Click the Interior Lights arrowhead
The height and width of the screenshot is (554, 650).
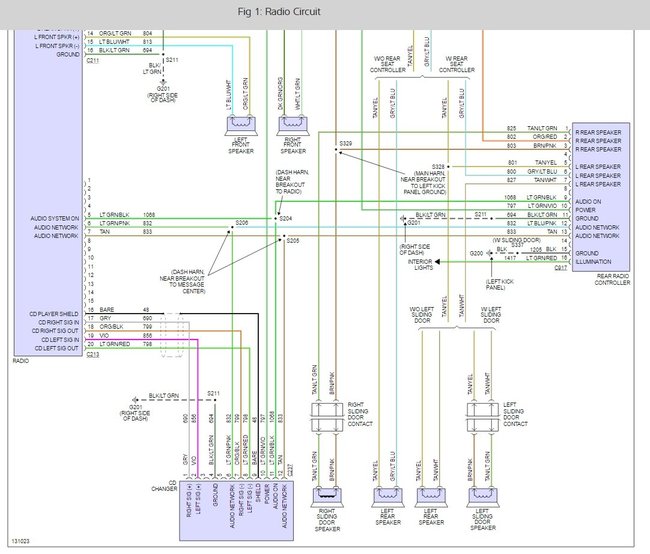point(437,262)
